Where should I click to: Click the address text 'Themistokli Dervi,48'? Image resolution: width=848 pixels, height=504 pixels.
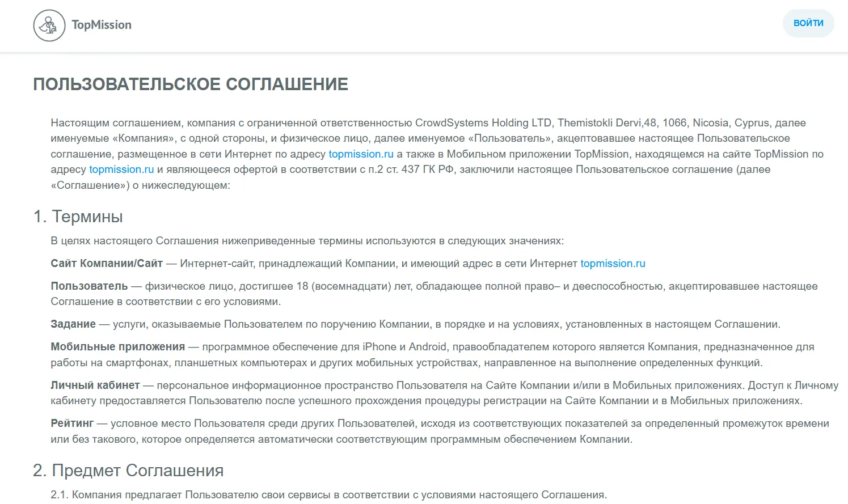[607, 123]
